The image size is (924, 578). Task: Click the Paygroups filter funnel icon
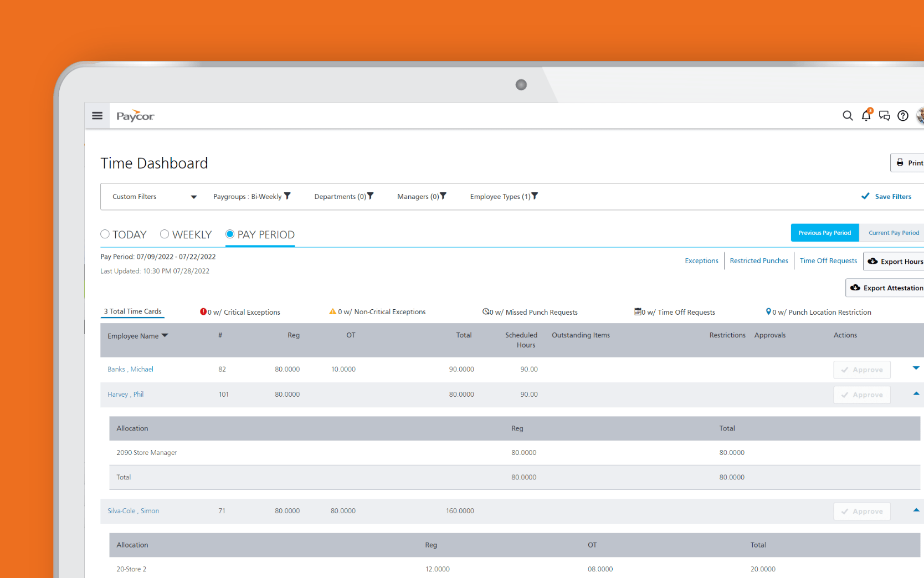coord(287,196)
